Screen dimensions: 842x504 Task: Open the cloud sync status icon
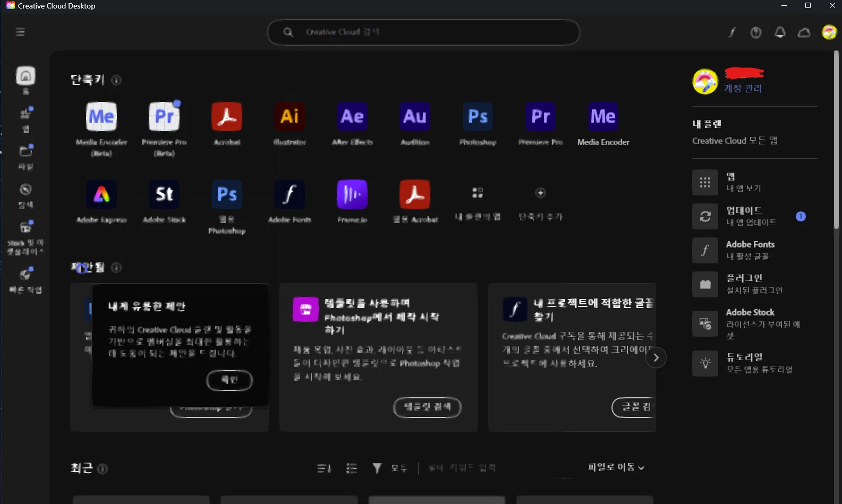[x=804, y=32]
